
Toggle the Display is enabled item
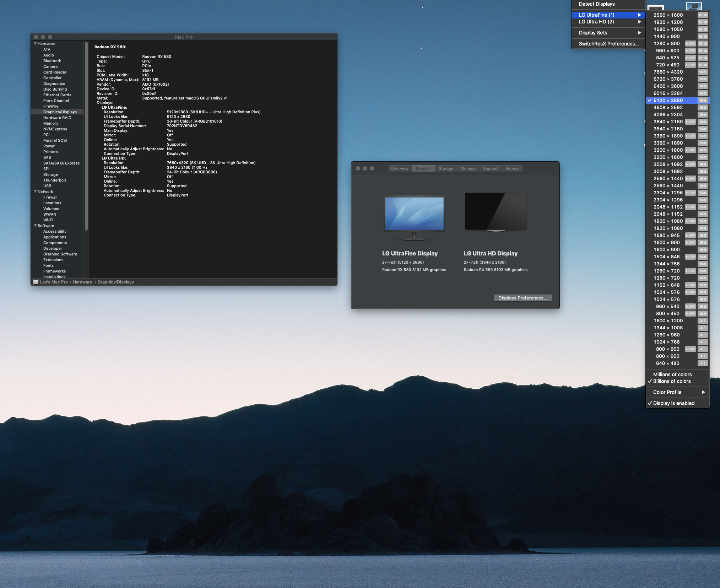click(x=677, y=403)
